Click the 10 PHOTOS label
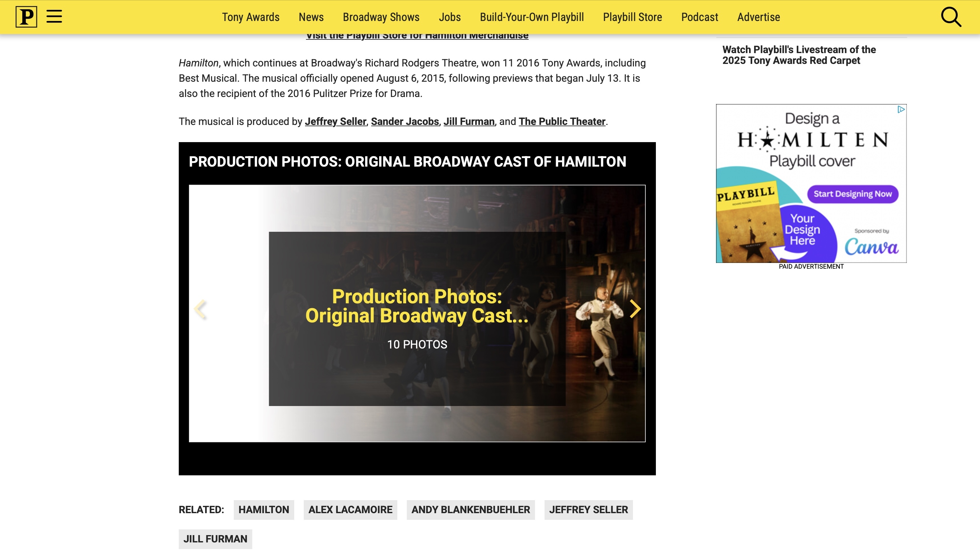The image size is (980, 551). click(417, 344)
